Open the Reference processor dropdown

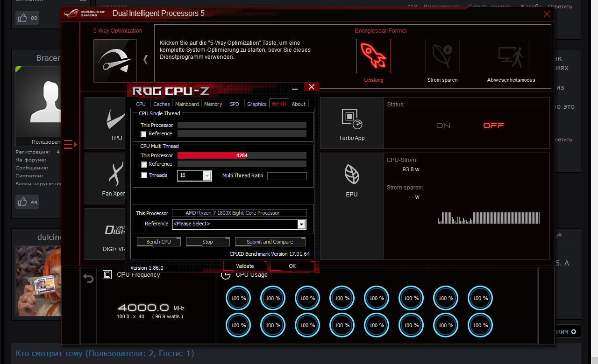[301, 224]
